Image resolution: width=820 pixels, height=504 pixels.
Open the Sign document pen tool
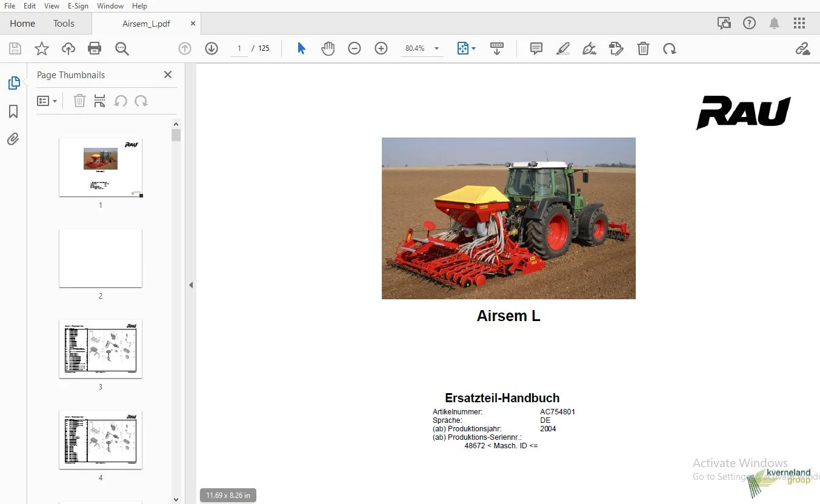(x=590, y=48)
